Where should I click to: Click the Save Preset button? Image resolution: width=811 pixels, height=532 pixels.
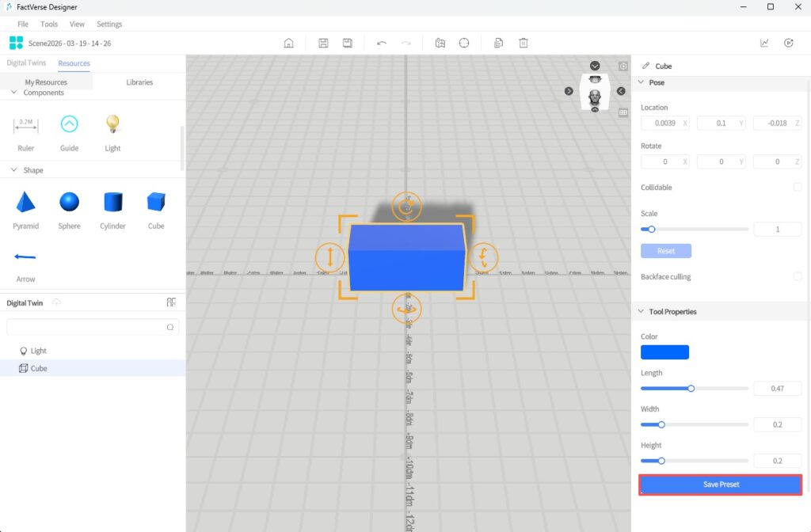coord(719,484)
